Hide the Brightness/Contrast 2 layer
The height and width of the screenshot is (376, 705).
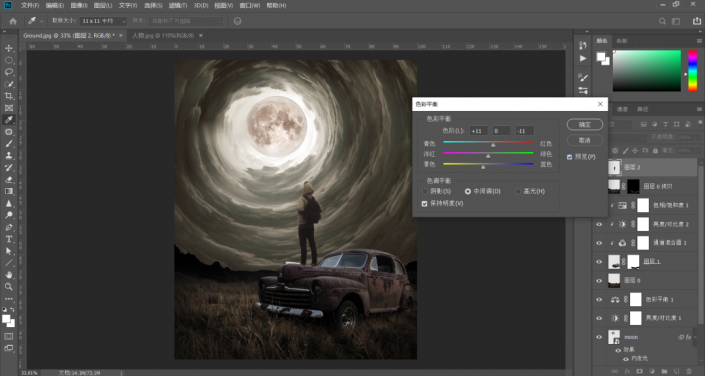click(x=599, y=224)
